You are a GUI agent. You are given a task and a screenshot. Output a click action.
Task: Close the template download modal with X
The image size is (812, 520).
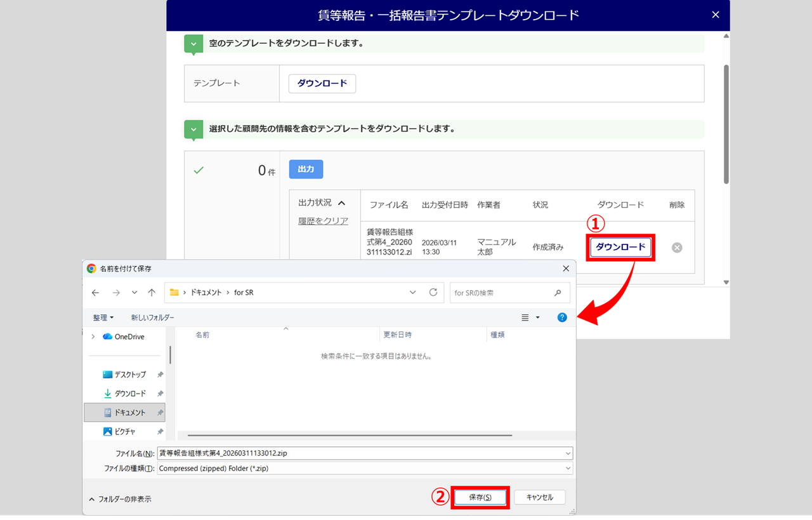(x=716, y=15)
